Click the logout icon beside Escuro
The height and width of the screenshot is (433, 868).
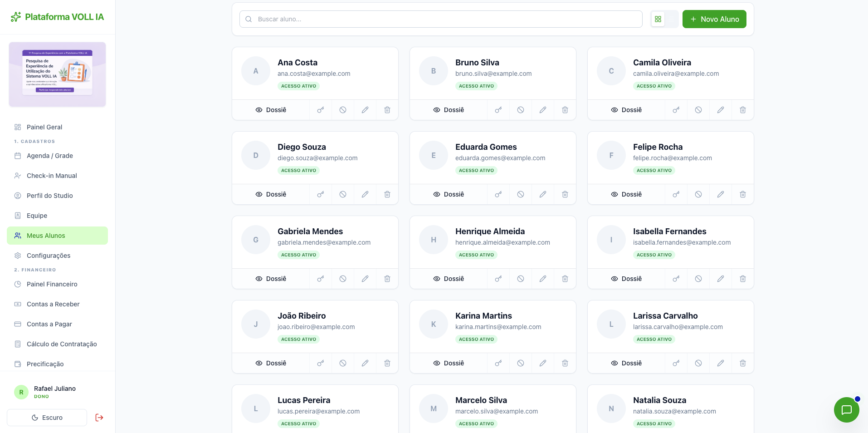(x=99, y=418)
